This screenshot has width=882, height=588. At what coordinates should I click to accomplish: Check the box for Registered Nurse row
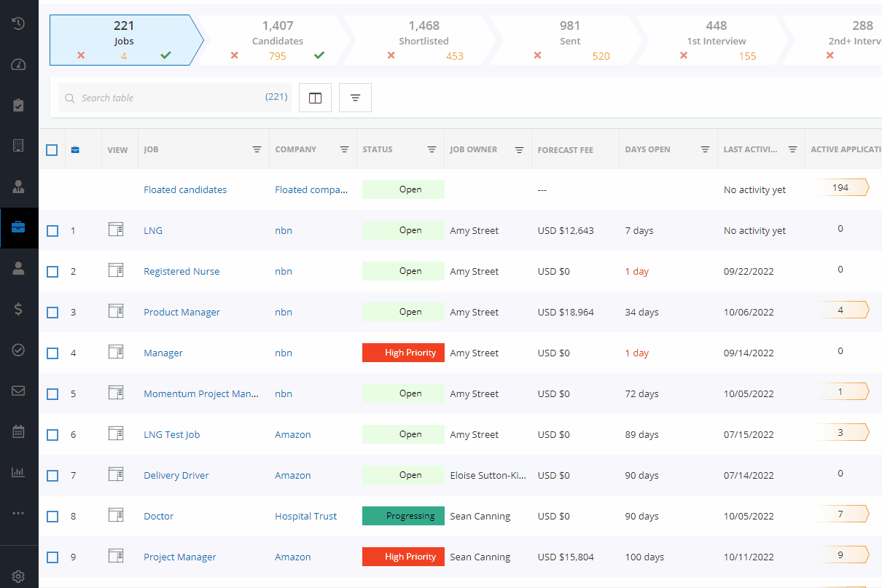click(52, 272)
